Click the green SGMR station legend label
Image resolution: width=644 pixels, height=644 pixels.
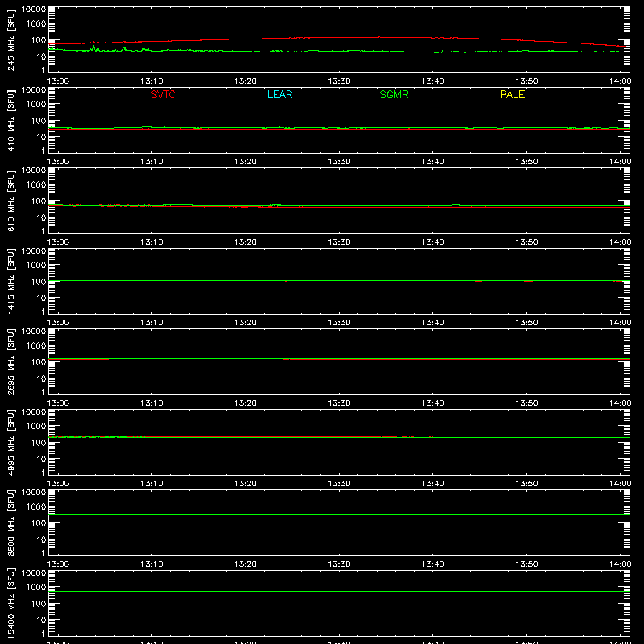[394, 94]
